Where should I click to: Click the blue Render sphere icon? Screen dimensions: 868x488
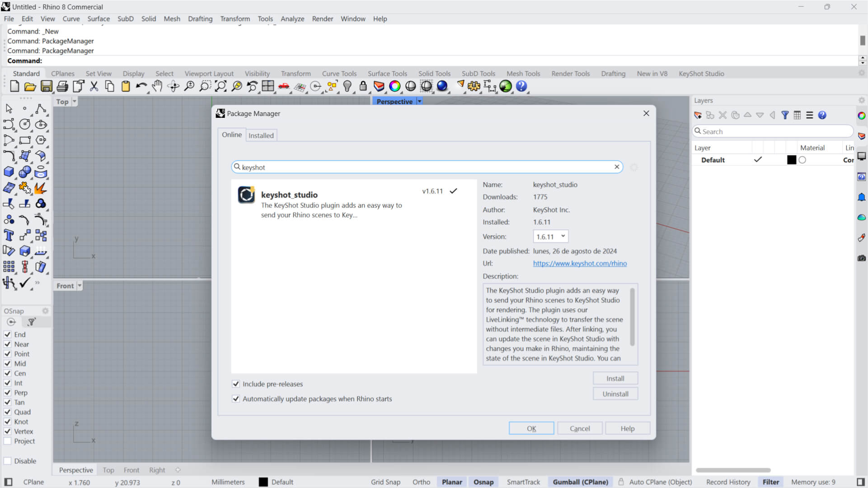click(x=442, y=86)
